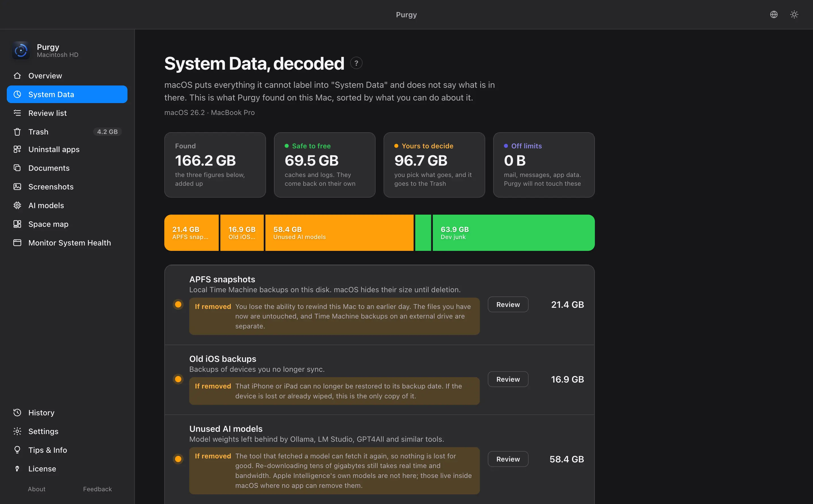Open the About link

[x=37, y=489]
